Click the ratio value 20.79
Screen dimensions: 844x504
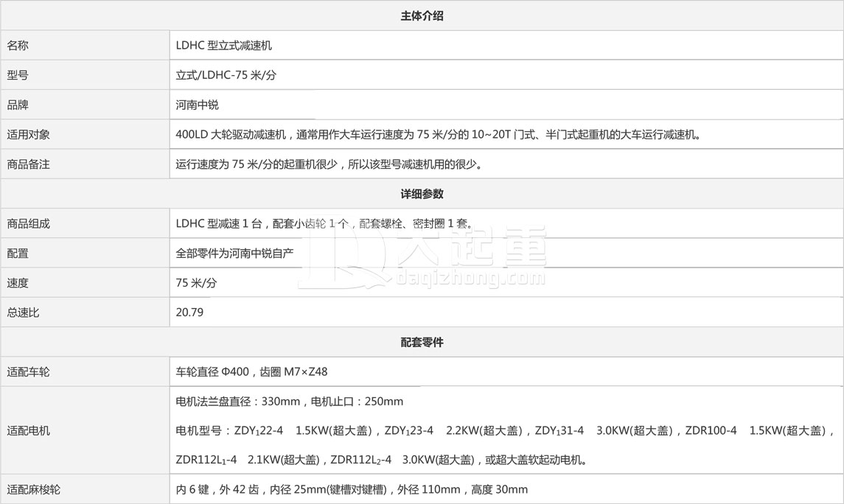click(189, 312)
